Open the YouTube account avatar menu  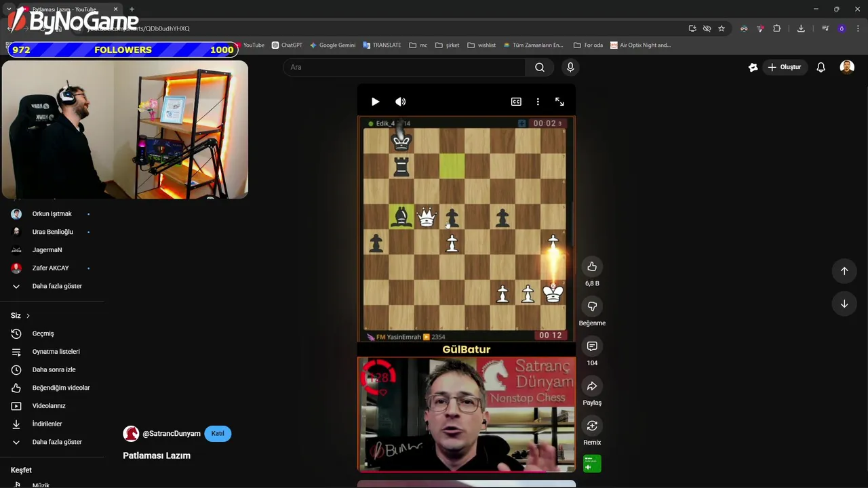click(847, 67)
